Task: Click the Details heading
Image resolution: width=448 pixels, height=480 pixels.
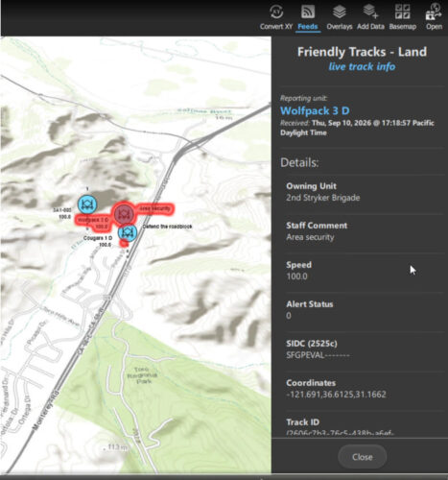Action: click(299, 162)
